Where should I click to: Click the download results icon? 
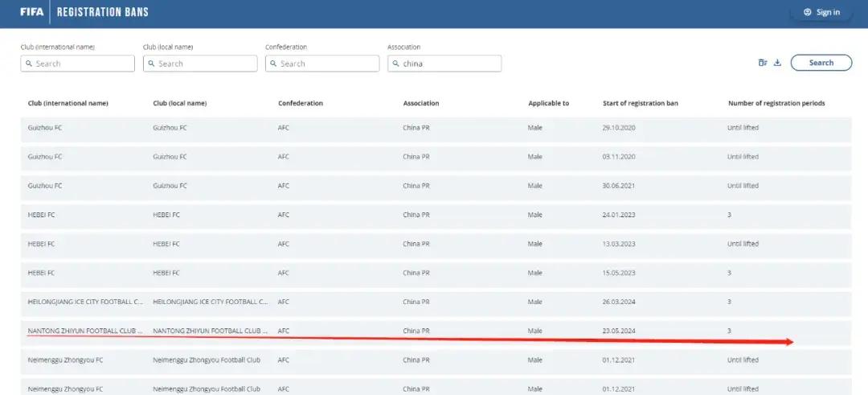[777, 63]
